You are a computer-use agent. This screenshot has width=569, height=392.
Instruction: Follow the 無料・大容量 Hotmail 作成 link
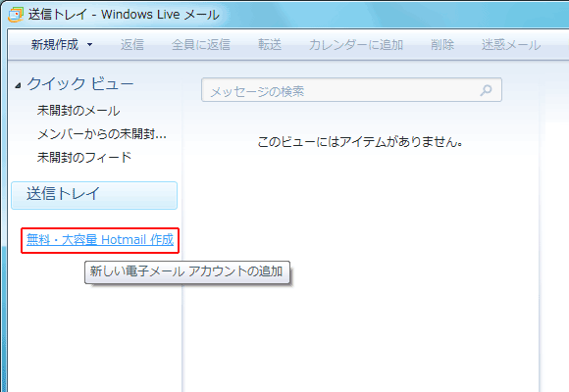100,240
